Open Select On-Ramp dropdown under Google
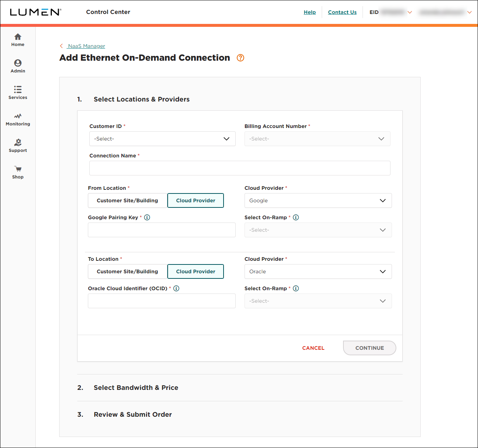478x448 pixels. pos(318,230)
